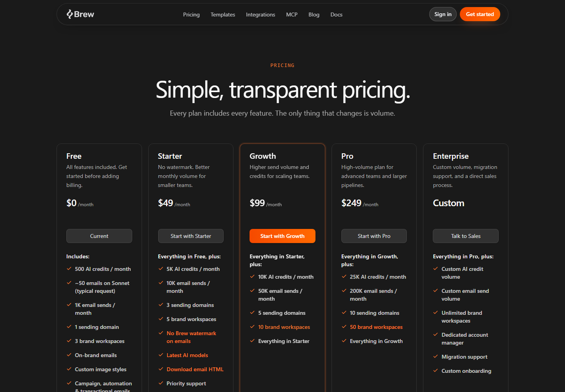Click checkmark beside 1K email sends
The image size is (565, 392).
click(69, 305)
